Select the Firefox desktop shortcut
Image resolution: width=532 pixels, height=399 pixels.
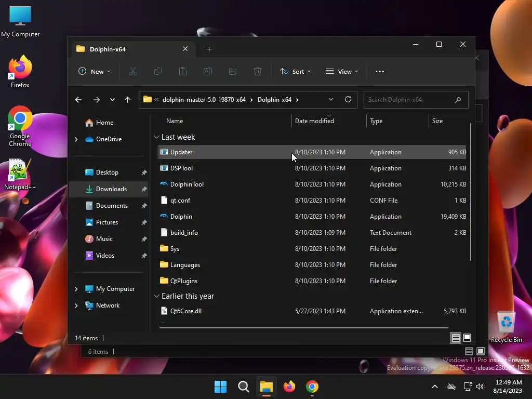click(x=20, y=72)
